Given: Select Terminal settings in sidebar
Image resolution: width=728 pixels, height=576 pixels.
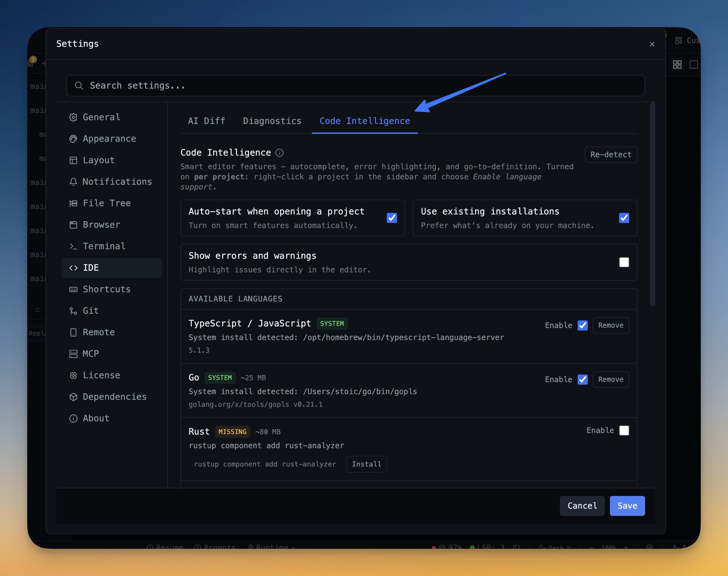Looking at the screenshot, I should pyautogui.click(x=104, y=246).
